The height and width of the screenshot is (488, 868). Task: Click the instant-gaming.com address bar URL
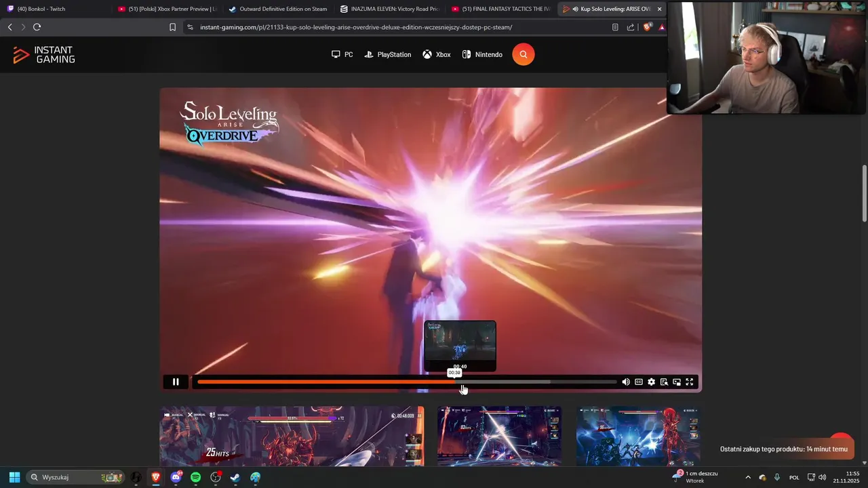pyautogui.click(x=356, y=27)
